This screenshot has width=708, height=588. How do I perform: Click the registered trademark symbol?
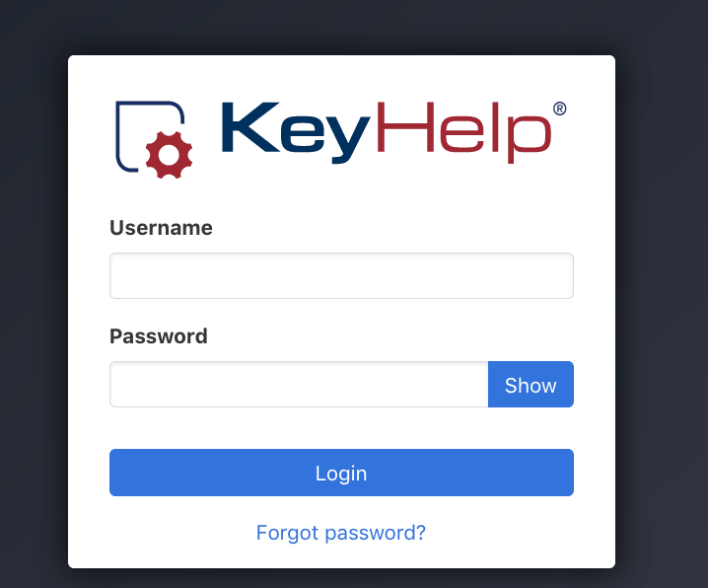[559, 109]
